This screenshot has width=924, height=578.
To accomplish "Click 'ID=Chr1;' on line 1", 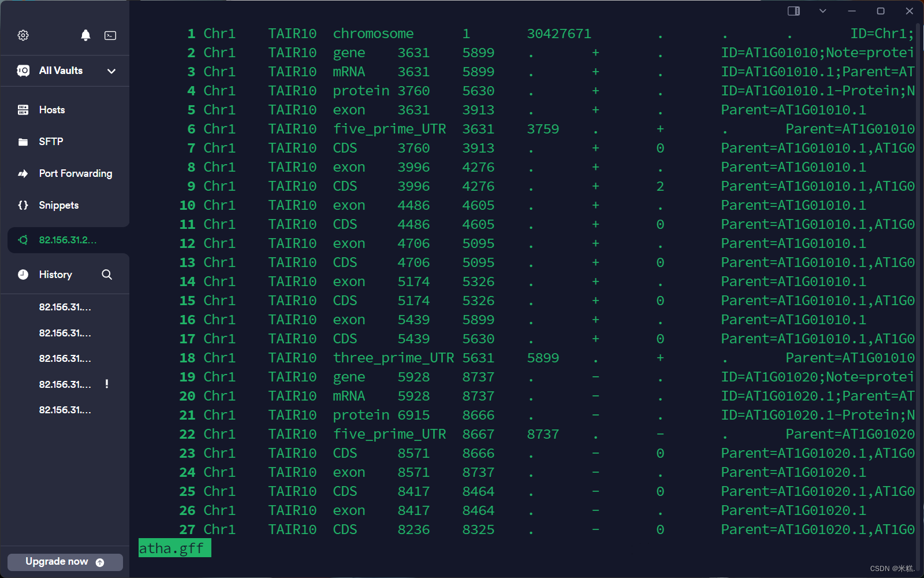I will click(x=882, y=34).
